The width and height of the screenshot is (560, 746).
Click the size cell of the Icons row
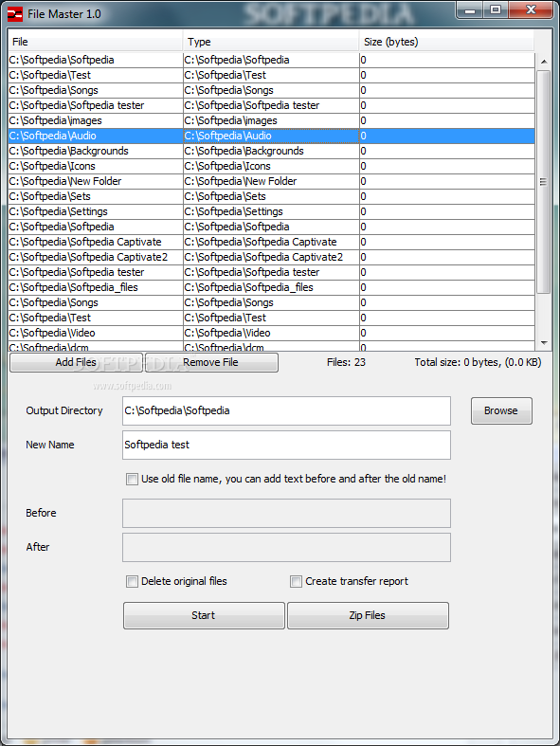[446, 167]
